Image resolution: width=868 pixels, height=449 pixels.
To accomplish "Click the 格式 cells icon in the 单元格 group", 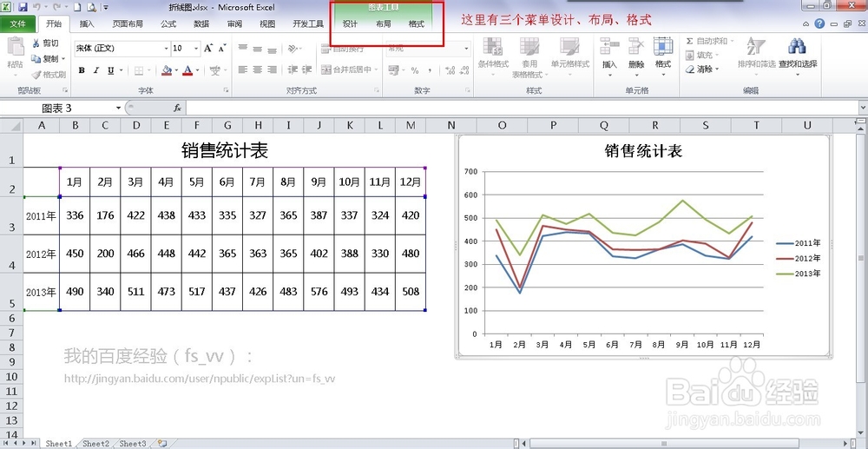I will pyautogui.click(x=662, y=47).
